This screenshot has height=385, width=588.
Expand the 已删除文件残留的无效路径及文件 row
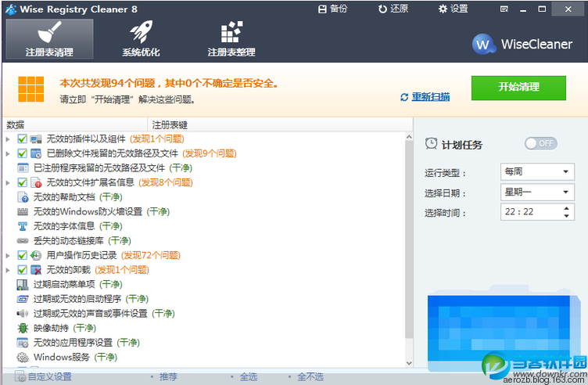(8, 154)
